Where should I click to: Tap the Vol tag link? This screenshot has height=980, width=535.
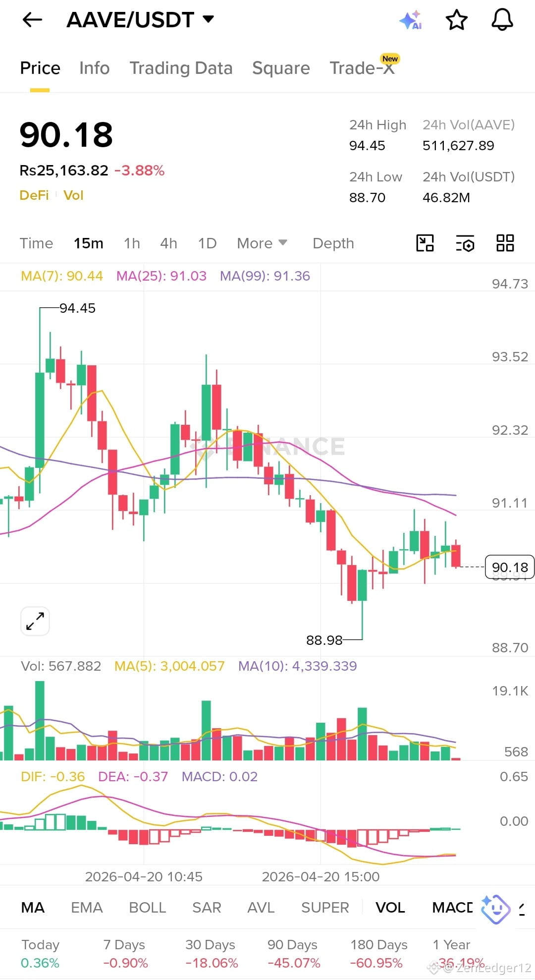(x=73, y=195)
